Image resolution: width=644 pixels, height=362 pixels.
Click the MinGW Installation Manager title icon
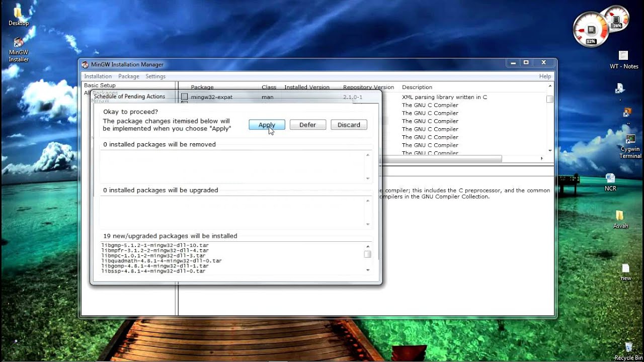[85, 64]
